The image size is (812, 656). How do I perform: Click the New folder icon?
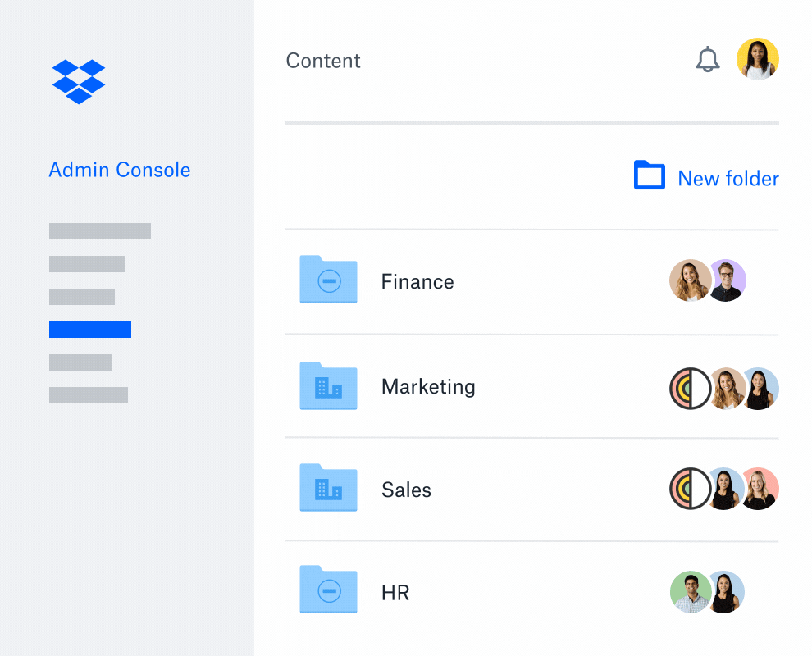click(649, 175)
